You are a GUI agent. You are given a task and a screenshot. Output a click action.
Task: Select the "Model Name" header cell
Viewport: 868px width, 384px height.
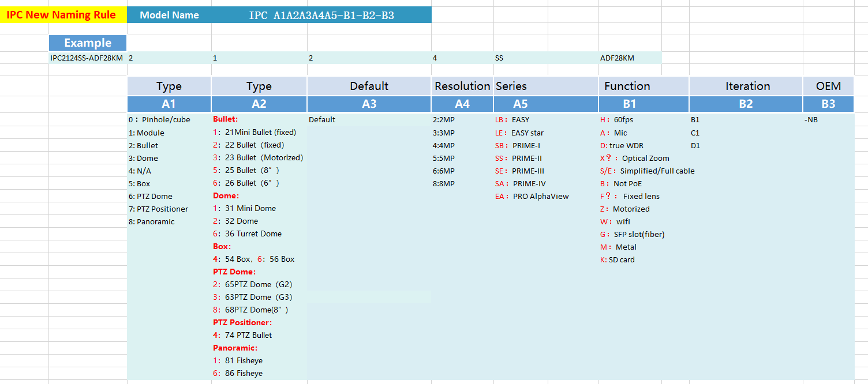point(169,15)
